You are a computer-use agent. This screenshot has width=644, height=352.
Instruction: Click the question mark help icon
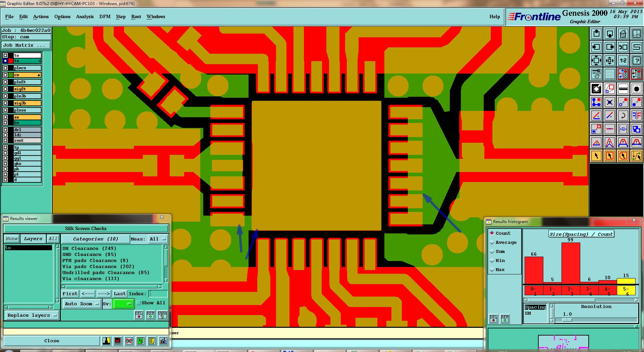[636, 60]
